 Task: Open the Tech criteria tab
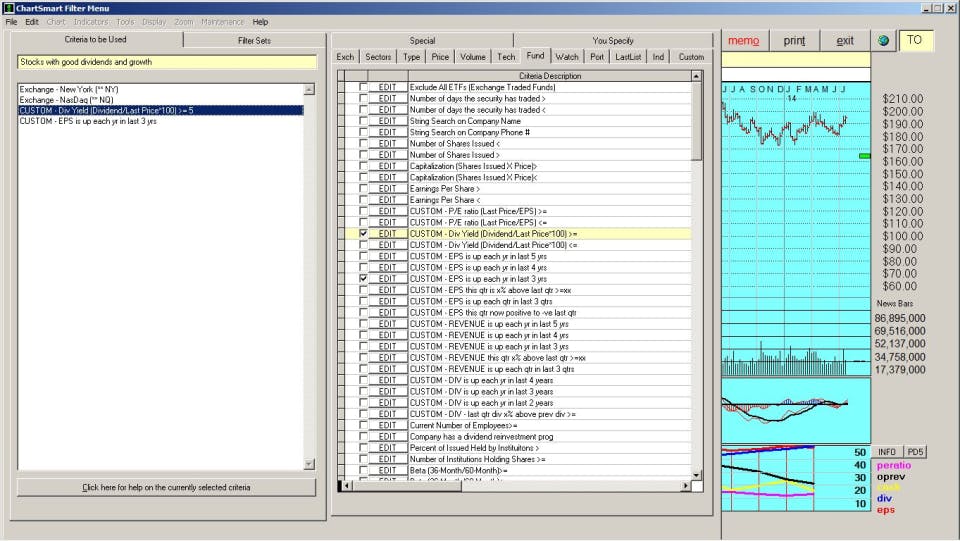(506, 56)
